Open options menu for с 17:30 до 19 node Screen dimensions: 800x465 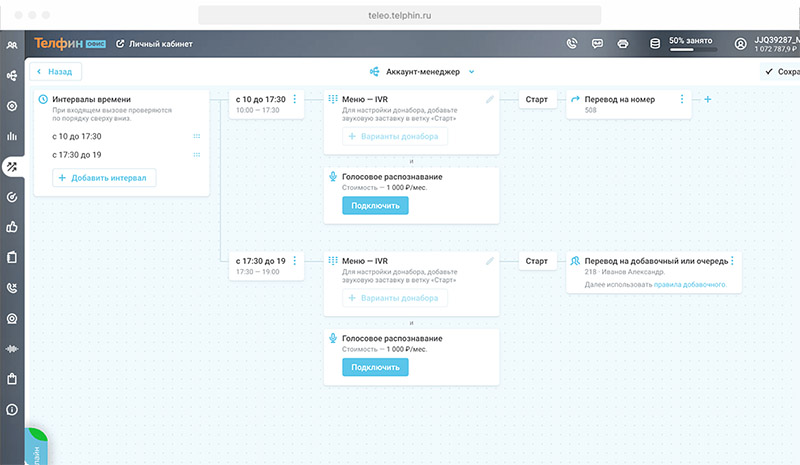[294, 261]
